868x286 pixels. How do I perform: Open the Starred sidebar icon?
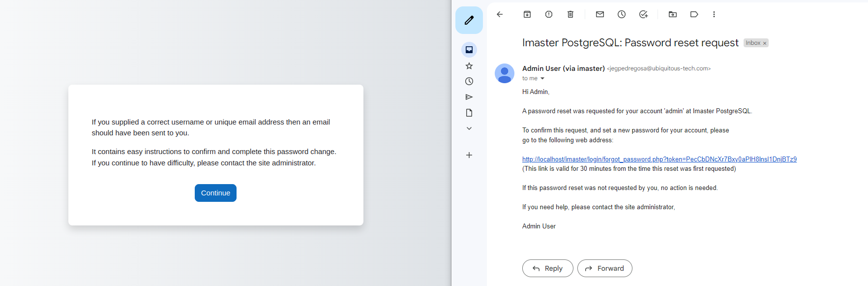click(x=469, y=66)
